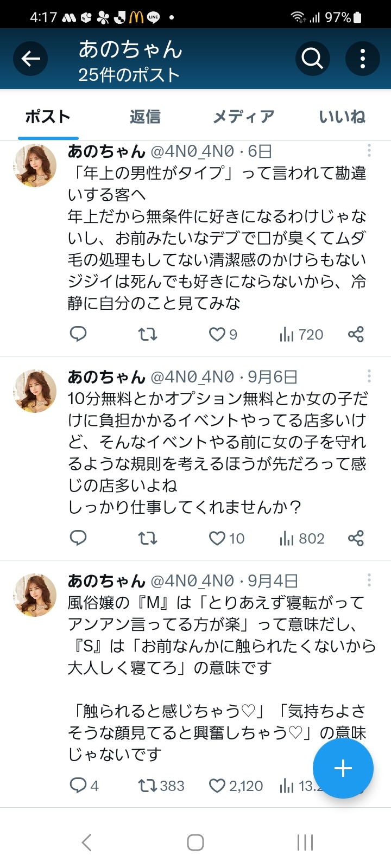
Task: Share the 6日 post
Action: [x=356, y=334]
